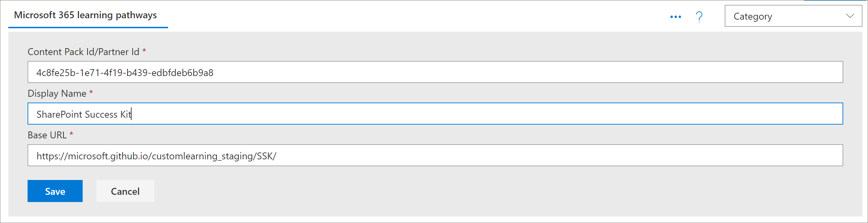Select the GUID in the Content Pack field
The image size is (868, 223).
point(125,73)
